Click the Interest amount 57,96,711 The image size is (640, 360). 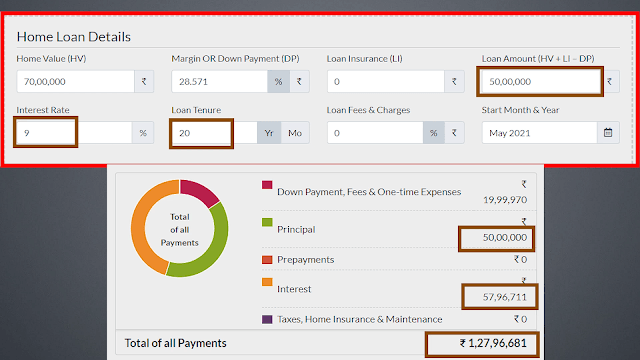point(504,297)
